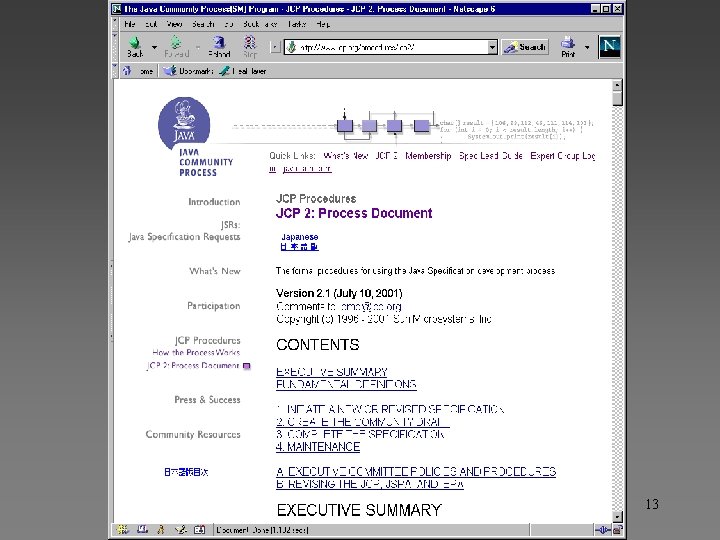Screen dimensions: 720x540
Task: Click the vertical scrollbar thumb
Action: coord(617,98)
